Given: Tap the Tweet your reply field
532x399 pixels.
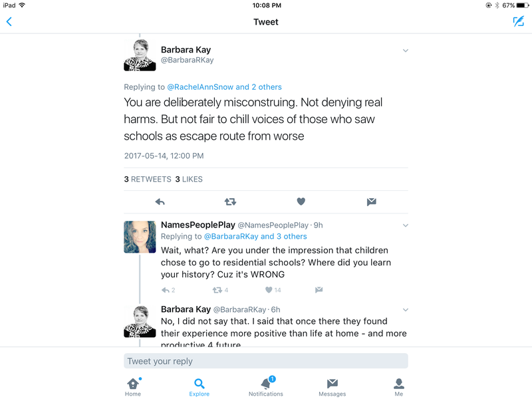Looking at the screenshot, I should (265, 361).
